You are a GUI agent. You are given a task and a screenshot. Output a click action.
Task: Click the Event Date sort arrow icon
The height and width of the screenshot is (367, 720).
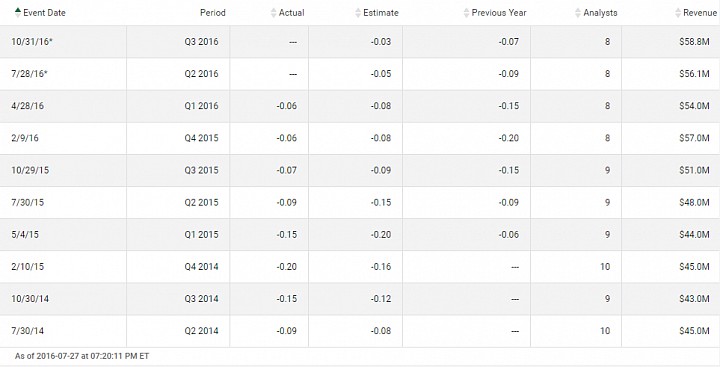click(17, 12)
